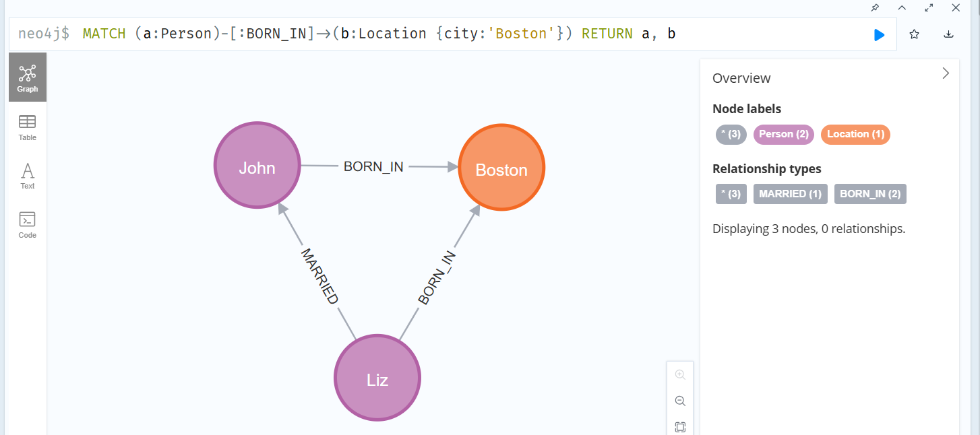Viewport: 980px width, 435px height.
Task: Download the query results
Action: 948,34
